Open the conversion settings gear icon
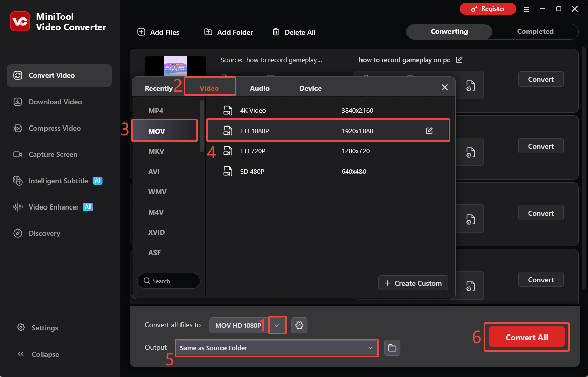Viewport: 588px width, 377px height. coord(299,325)
